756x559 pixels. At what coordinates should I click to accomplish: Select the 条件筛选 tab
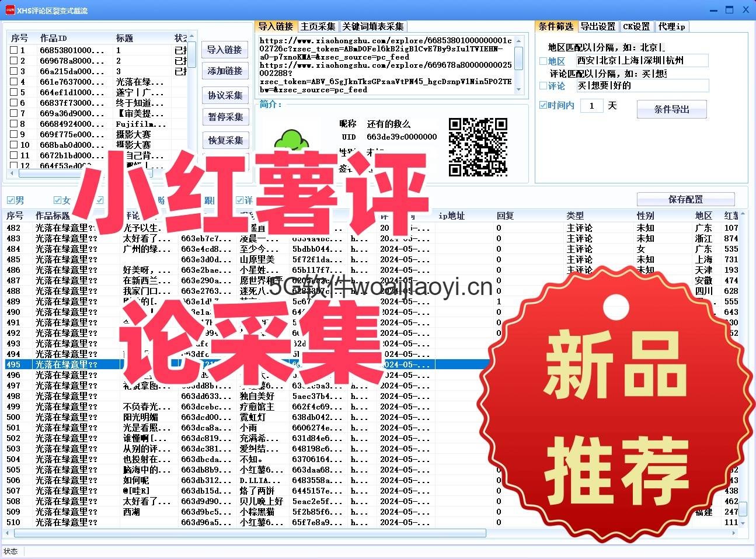coord(556,26)
